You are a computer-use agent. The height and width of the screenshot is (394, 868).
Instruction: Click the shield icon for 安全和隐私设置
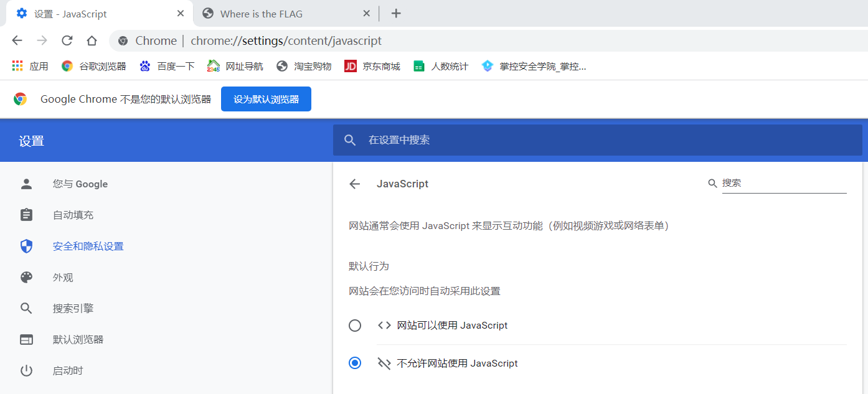click(26, 246)
